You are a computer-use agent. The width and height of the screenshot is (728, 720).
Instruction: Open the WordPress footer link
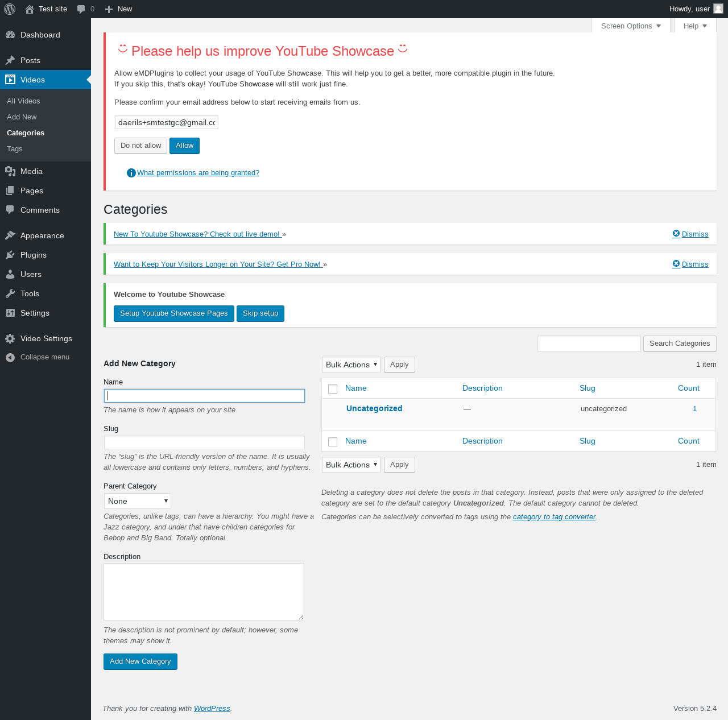coord(212,709)
